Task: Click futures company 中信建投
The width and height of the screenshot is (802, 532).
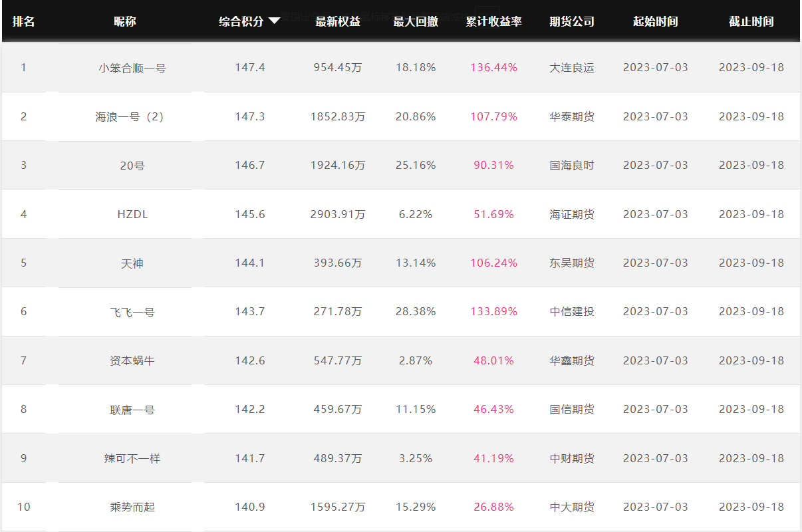Action: 572,311
